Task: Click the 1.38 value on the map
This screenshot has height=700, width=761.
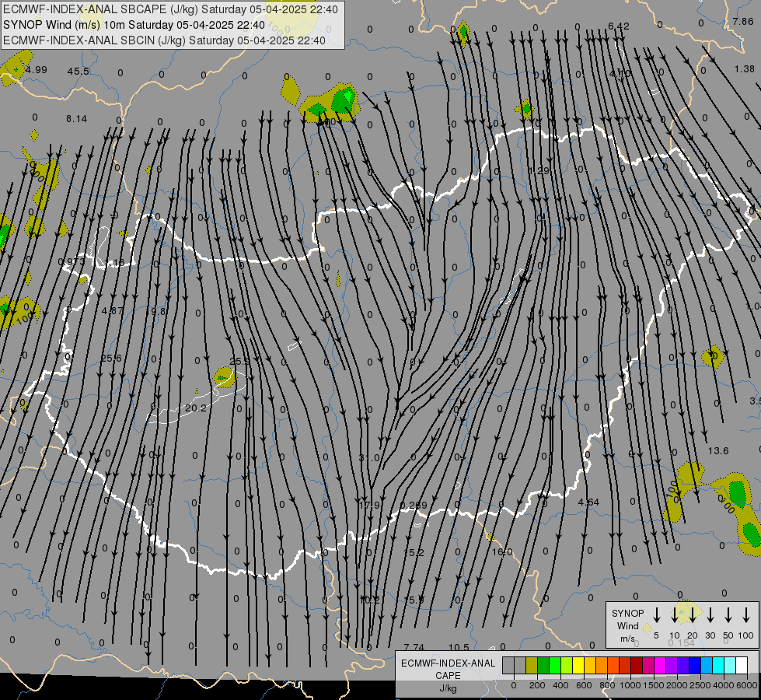Action: (745, 69)
